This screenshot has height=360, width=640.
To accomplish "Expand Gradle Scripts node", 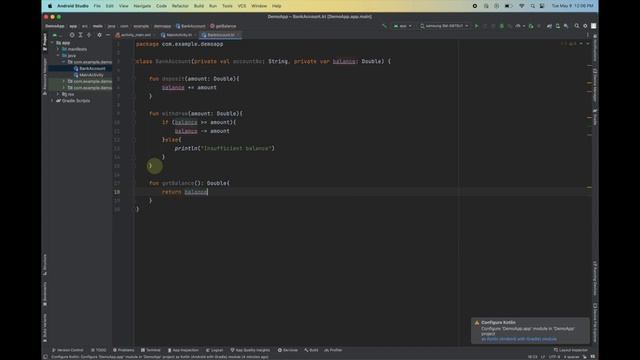I will [52, 101].
